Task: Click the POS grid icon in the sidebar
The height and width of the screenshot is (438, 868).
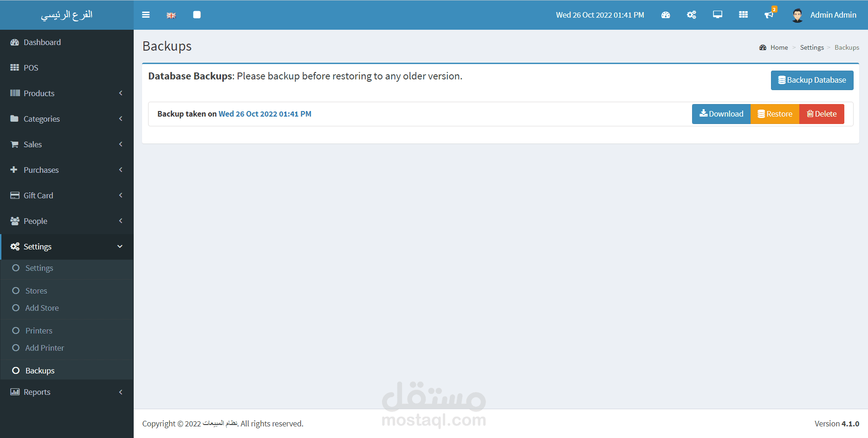Action: coord(15,68)
